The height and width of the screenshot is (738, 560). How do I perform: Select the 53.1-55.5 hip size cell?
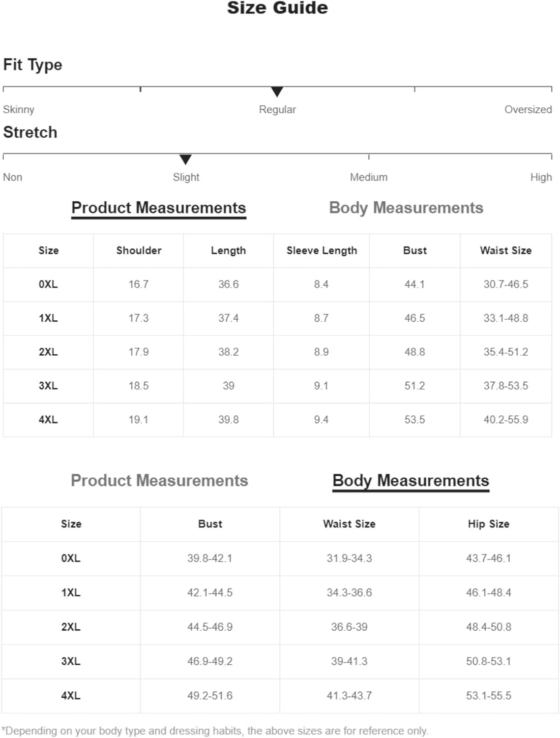[x=488, y=696]
